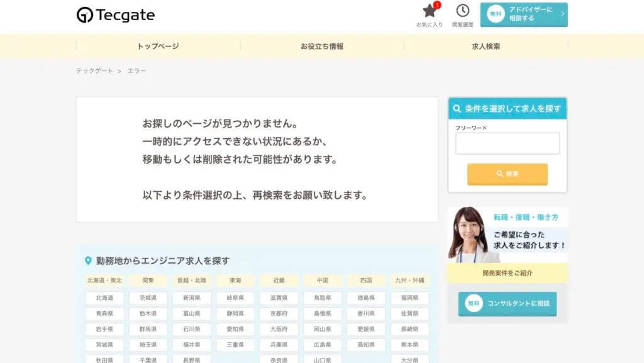The image size is (644, 363).
Task: Select the 愛媛県 prefecture button
Action: click(x=366, y=329)
